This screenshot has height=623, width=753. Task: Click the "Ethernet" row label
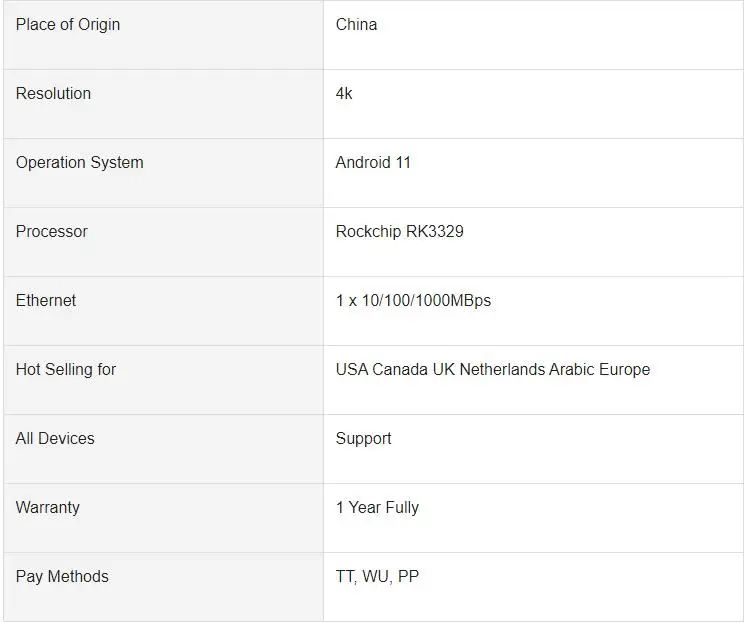[x=46, y=300]
